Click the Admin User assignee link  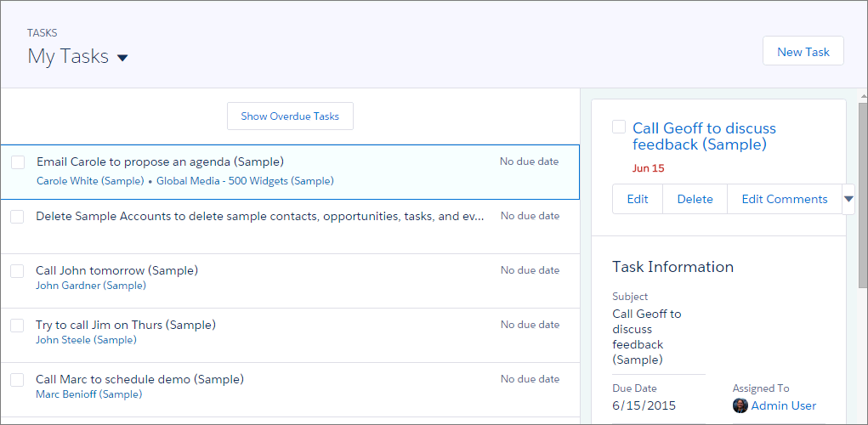pos(783,405)
